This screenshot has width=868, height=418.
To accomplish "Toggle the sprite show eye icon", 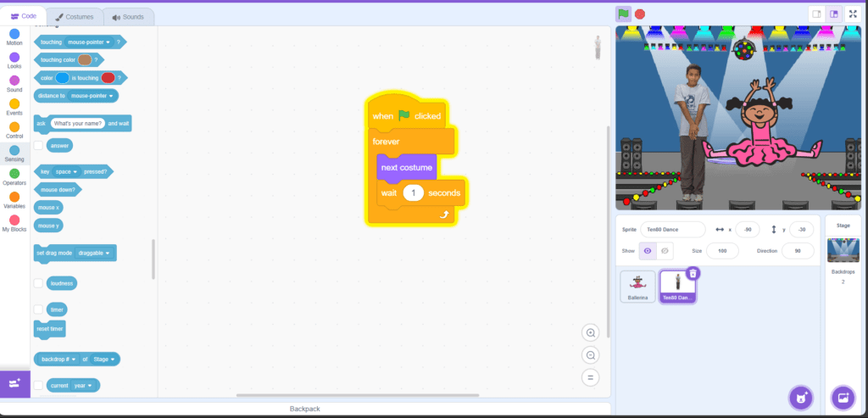I will point(648,251).
